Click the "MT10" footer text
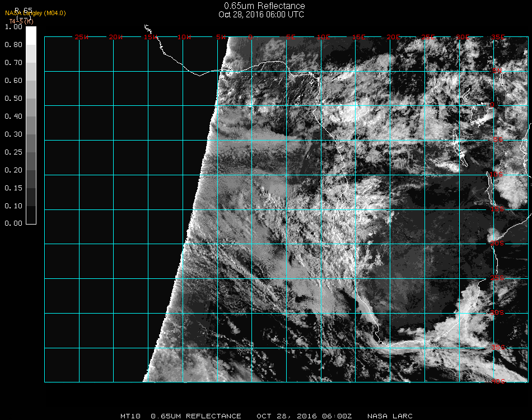The height and width of the screenshot is (420, 532). click(x=130, y=416)
